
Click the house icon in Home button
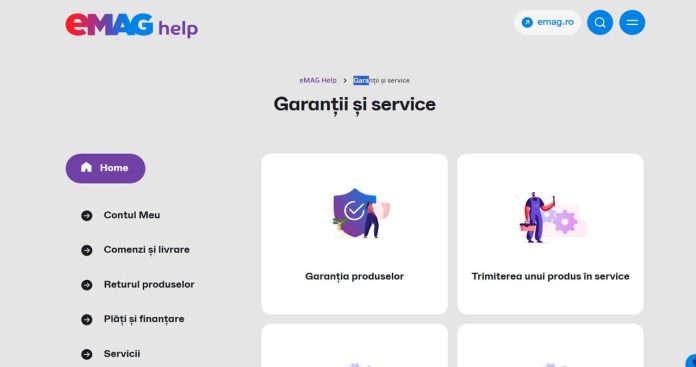(x=86, y=167)
